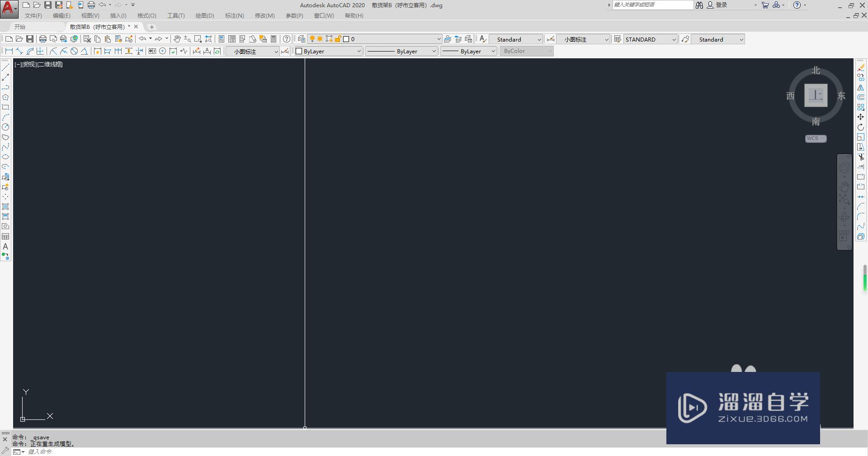Screen dimensions: 868x456
Task: Open the AutoCAD application menu logo
Action: tap(8, 8)
